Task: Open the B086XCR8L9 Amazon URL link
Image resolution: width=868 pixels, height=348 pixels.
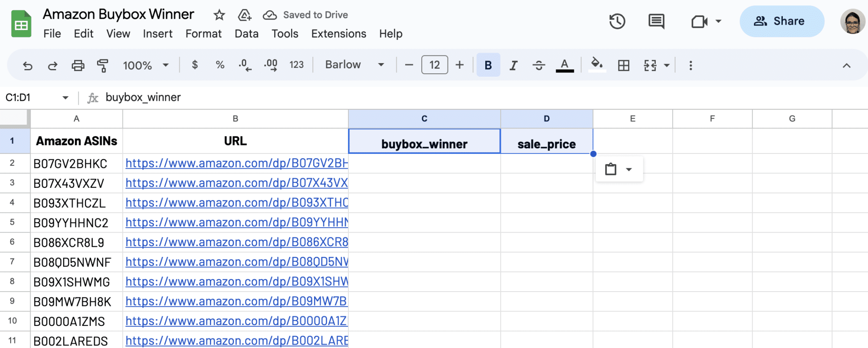Action: tap(236, 242)
